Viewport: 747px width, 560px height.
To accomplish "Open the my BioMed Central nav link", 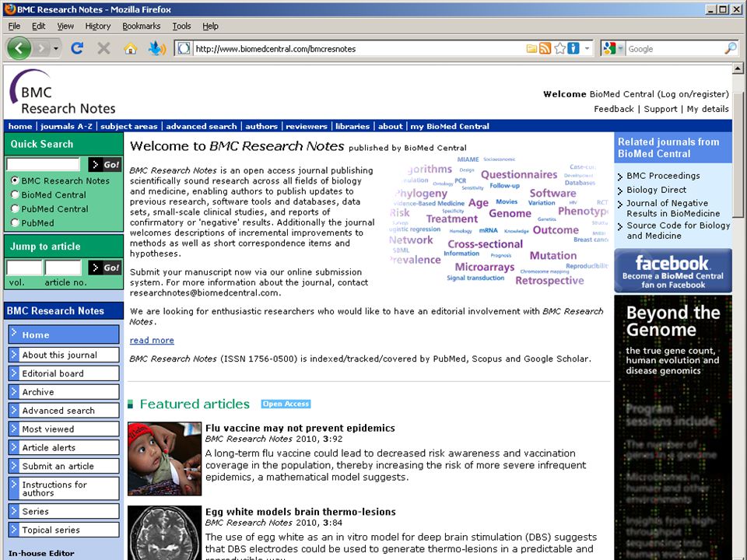I will tap(450, 126).
